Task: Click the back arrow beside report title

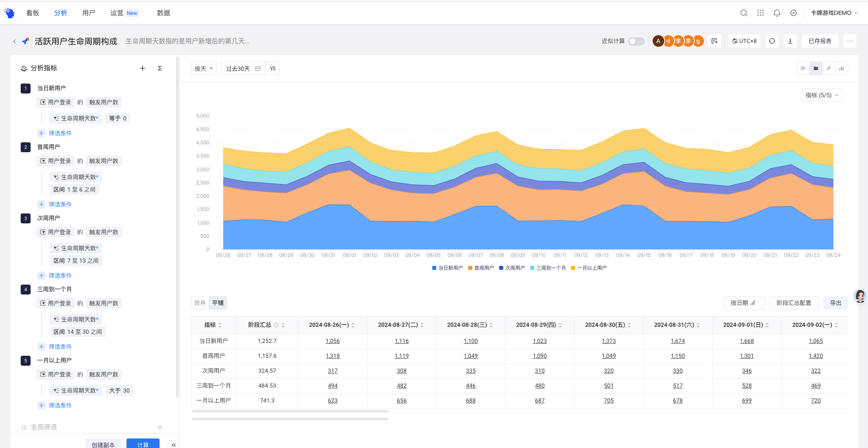Action: [14, 41]
